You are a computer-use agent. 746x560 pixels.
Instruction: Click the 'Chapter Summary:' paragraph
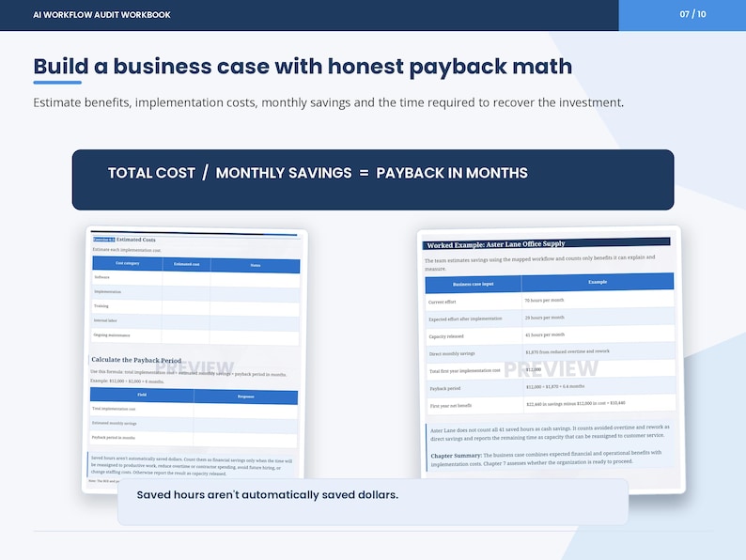point(546,458)
